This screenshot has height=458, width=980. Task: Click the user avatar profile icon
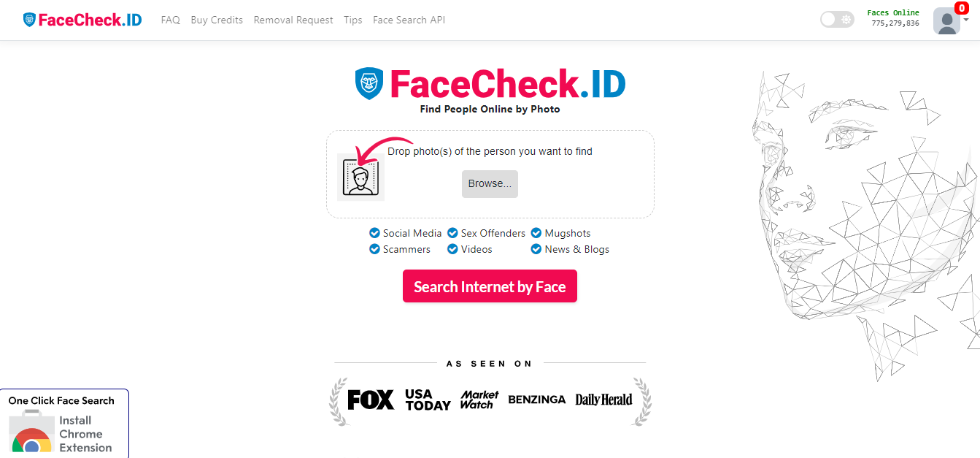(x=946, y=21)
